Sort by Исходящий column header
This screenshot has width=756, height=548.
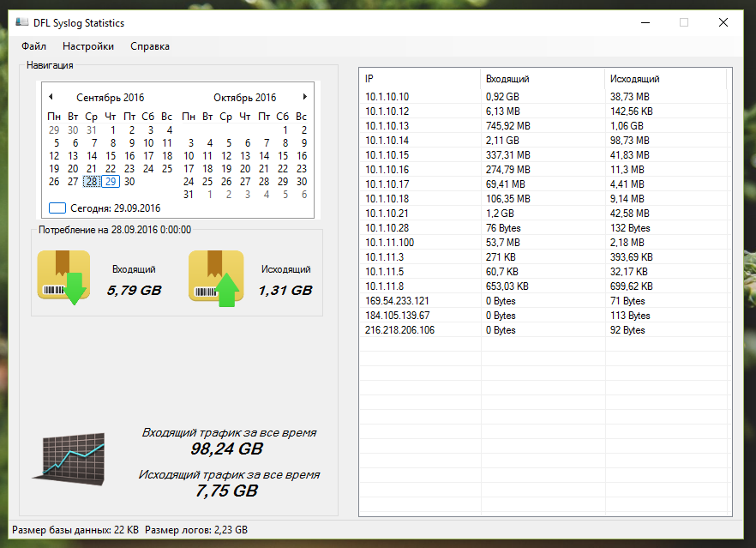664,79
